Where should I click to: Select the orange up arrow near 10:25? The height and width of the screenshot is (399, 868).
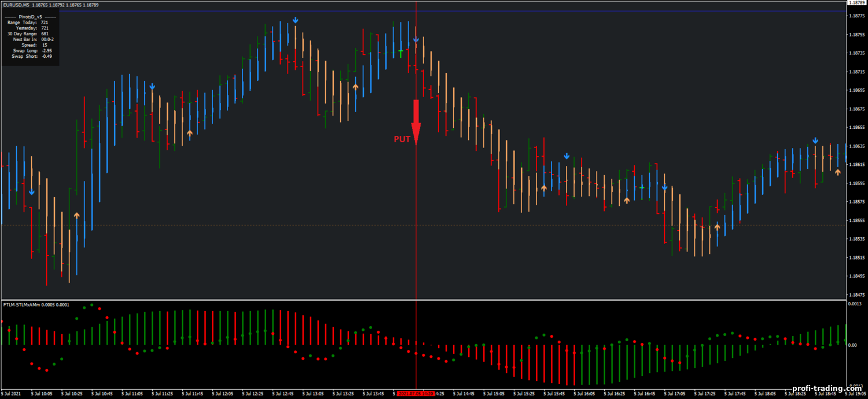coord(76,215)
